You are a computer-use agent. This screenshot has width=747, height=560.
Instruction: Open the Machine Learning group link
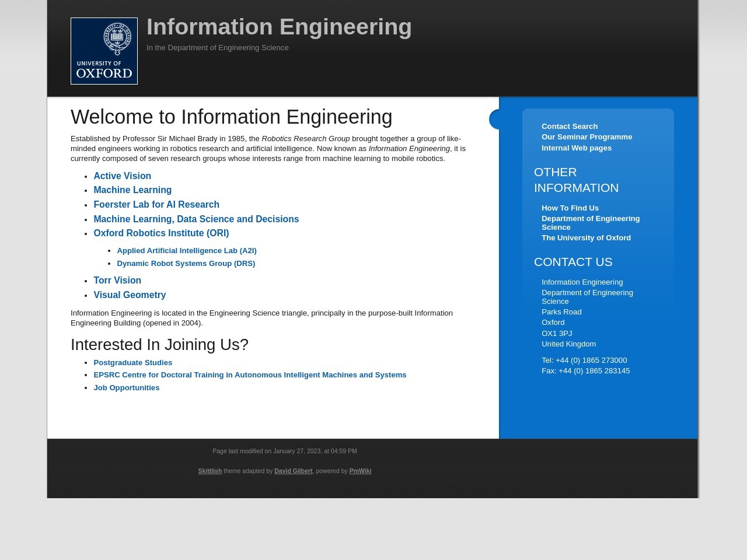[132, 190]
